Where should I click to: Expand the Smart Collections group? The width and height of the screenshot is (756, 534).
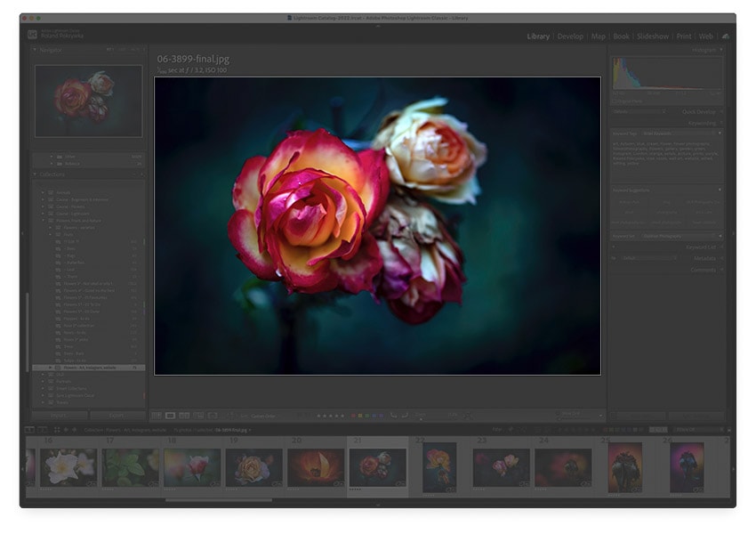point(43,388)
